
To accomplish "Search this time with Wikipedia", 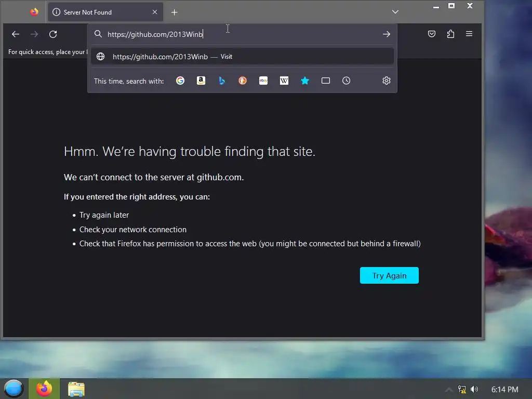I will click(284, 81).
